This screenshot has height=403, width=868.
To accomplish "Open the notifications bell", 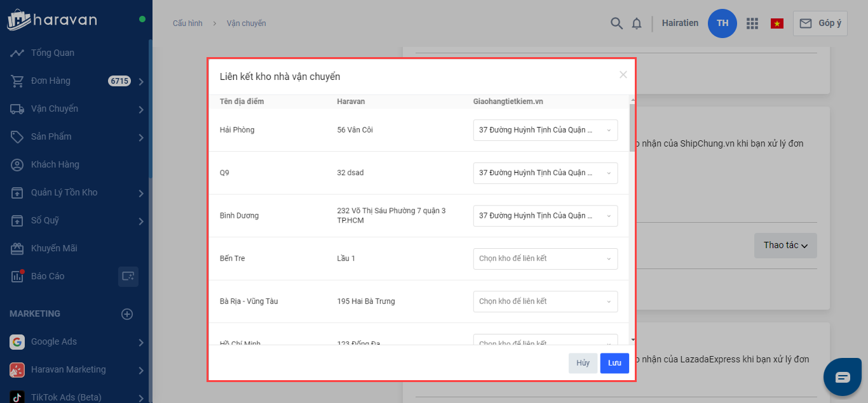I will tap(636, 23).
